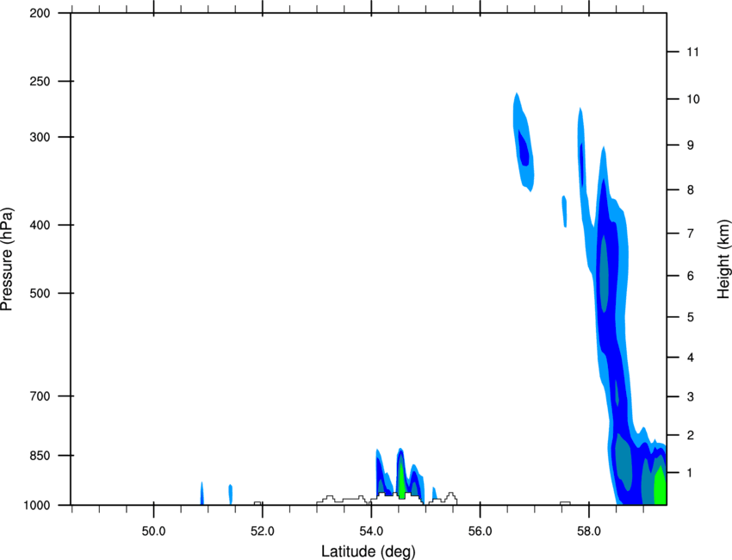Click the bright green core near 59 degrees
The image size is (732, 560).
coord(661,487)
